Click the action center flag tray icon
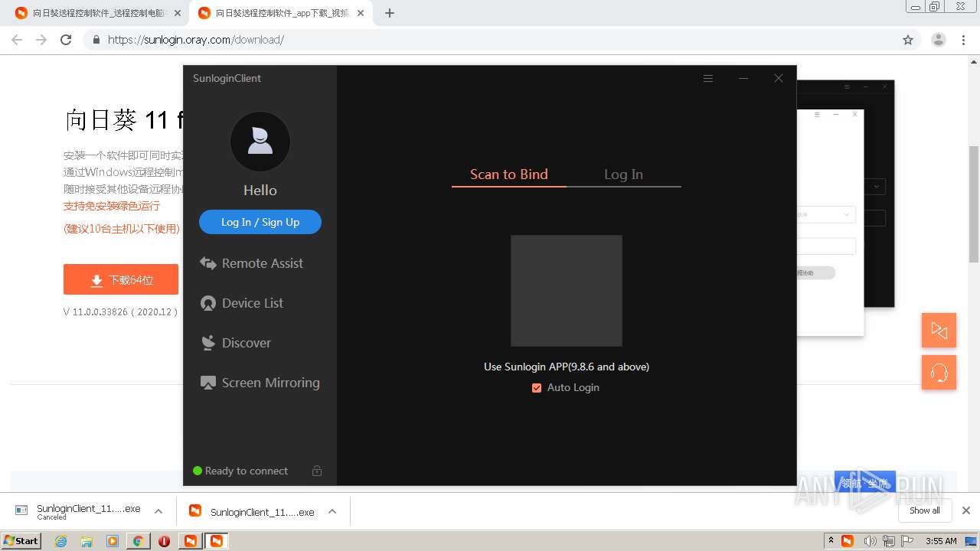The image size is (980, 551). coord(907,541)
